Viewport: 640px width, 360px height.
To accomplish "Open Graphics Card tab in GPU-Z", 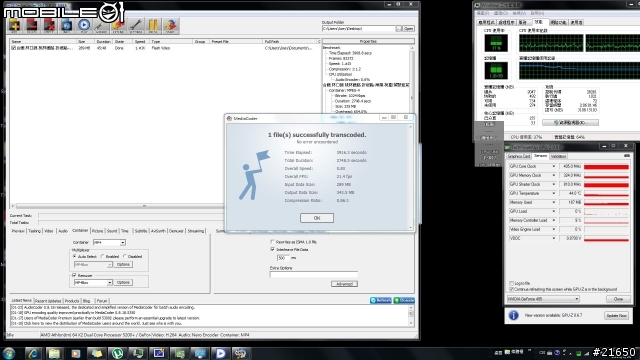I will pos(519,156).
